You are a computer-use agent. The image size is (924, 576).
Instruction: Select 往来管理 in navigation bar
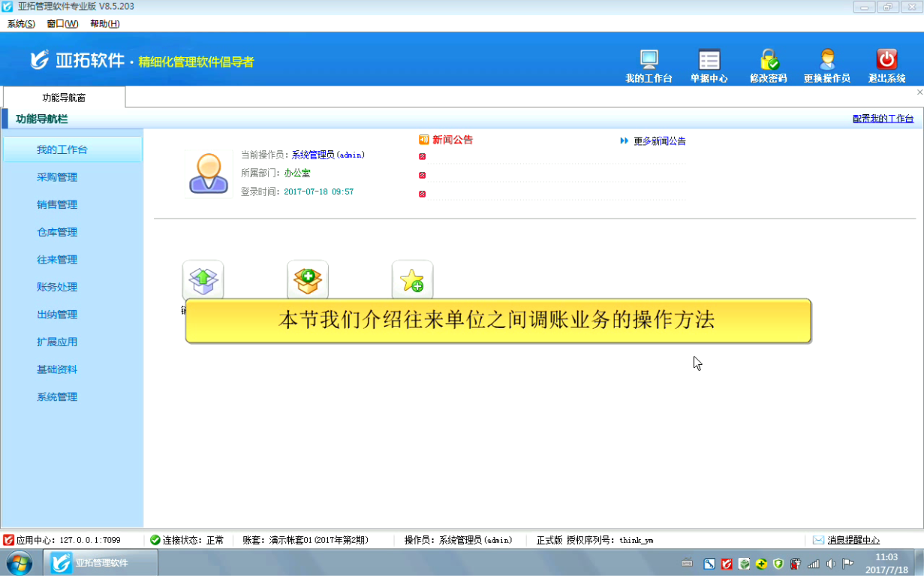pyautogui.click(x=57, y=260)
